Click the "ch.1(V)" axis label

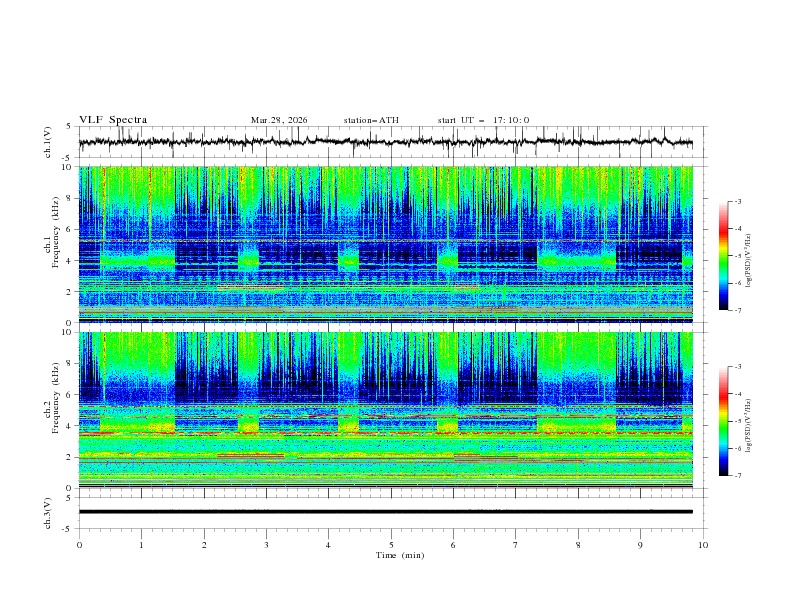(48, 142)
